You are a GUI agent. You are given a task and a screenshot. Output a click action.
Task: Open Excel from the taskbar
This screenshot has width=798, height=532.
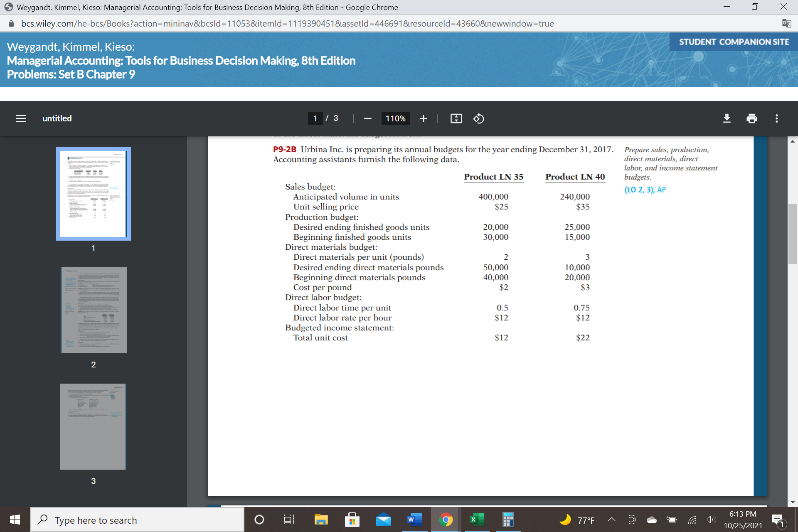(477, 520)
